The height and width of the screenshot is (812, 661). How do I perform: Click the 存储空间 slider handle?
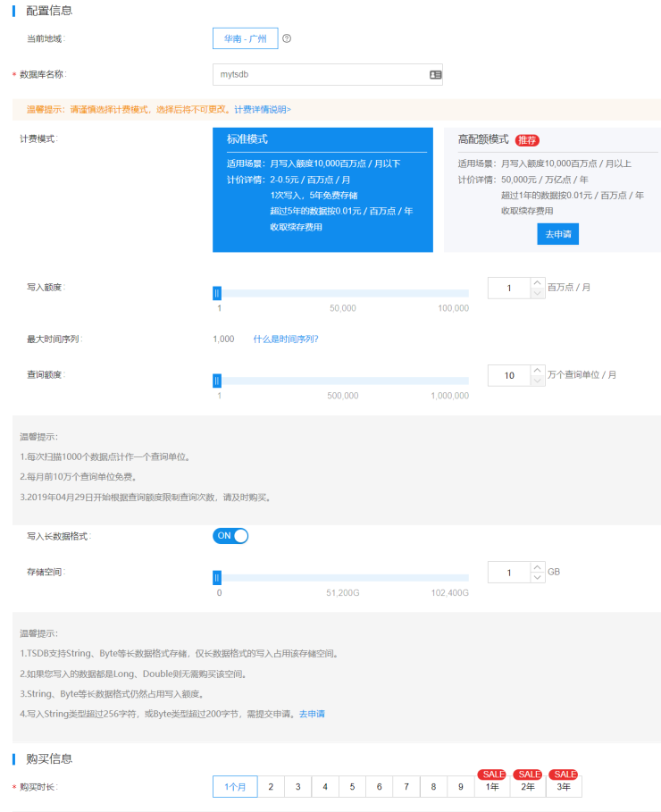pos(217,577)
